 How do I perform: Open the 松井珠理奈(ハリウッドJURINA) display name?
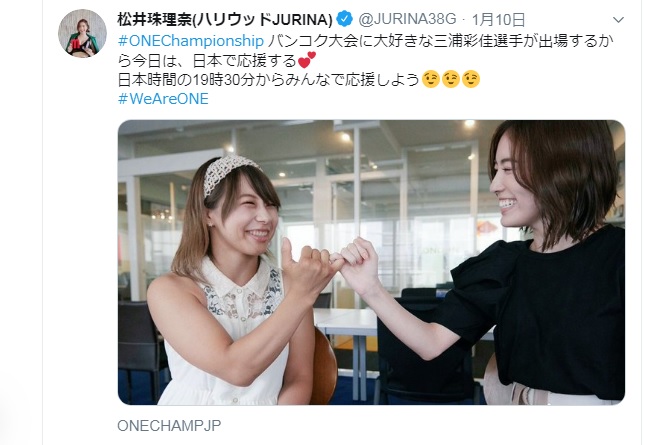[225, 20]
